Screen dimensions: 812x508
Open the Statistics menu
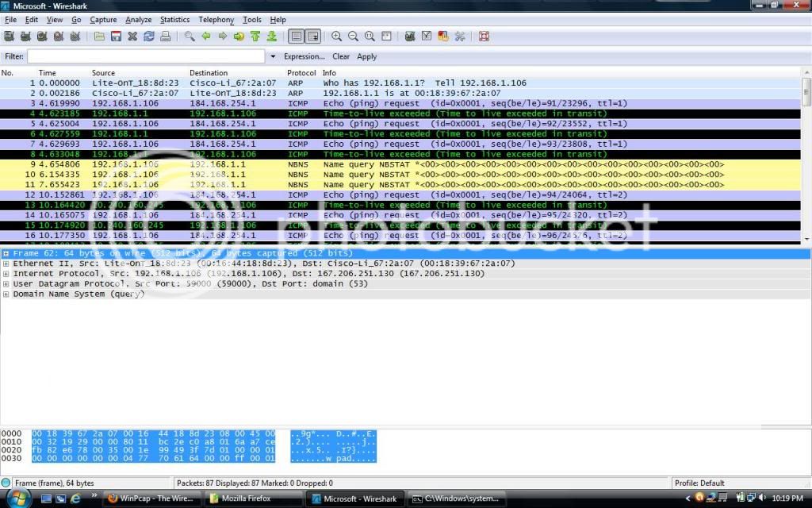coord(174,20)
